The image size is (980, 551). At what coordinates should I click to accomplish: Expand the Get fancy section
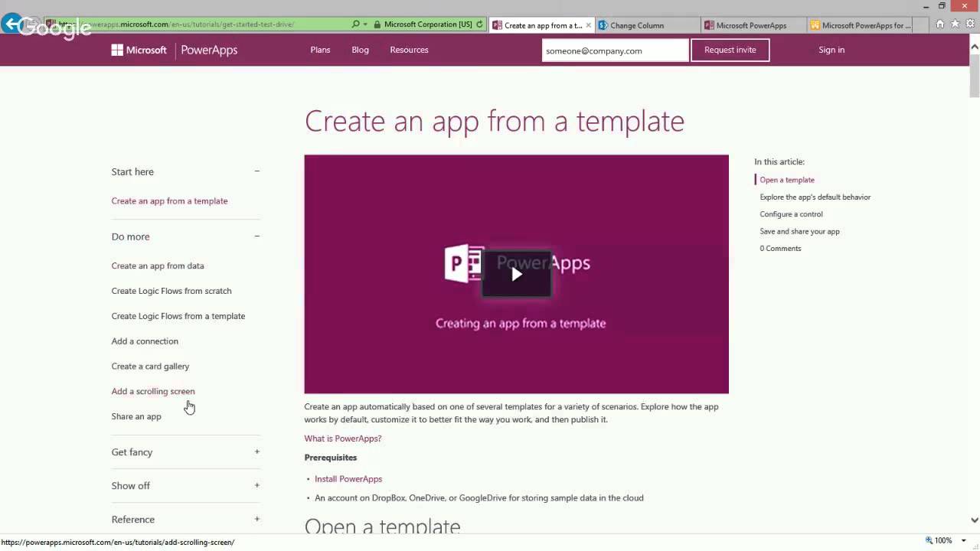[257, 452]
